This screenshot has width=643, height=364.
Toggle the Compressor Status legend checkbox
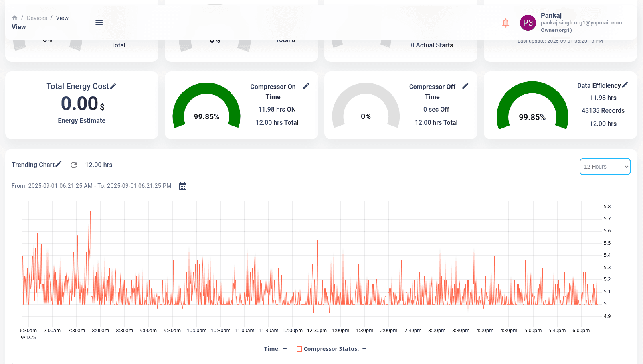point(299,349)
